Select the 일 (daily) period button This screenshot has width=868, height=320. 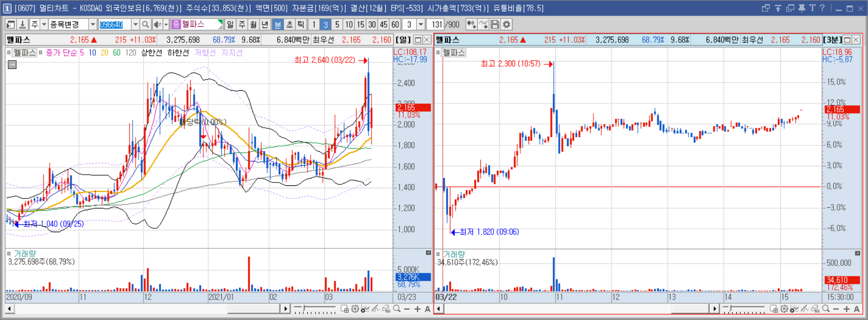pos(230,24)
